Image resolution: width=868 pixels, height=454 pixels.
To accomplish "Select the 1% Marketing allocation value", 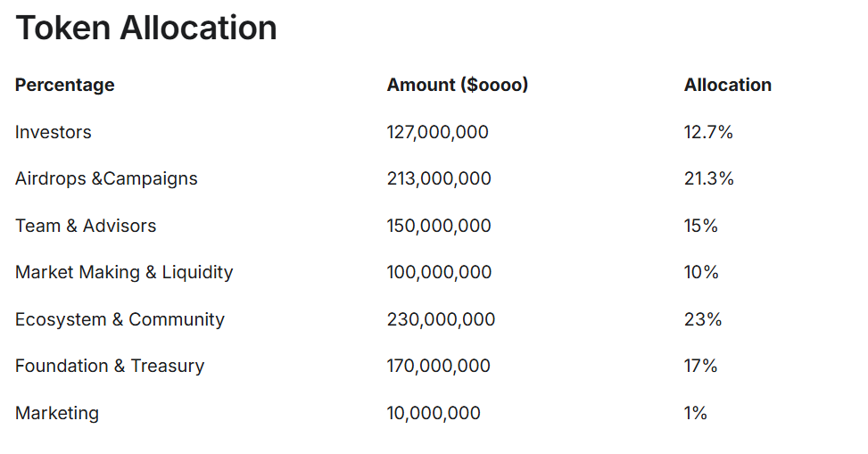I will (696, 413).
